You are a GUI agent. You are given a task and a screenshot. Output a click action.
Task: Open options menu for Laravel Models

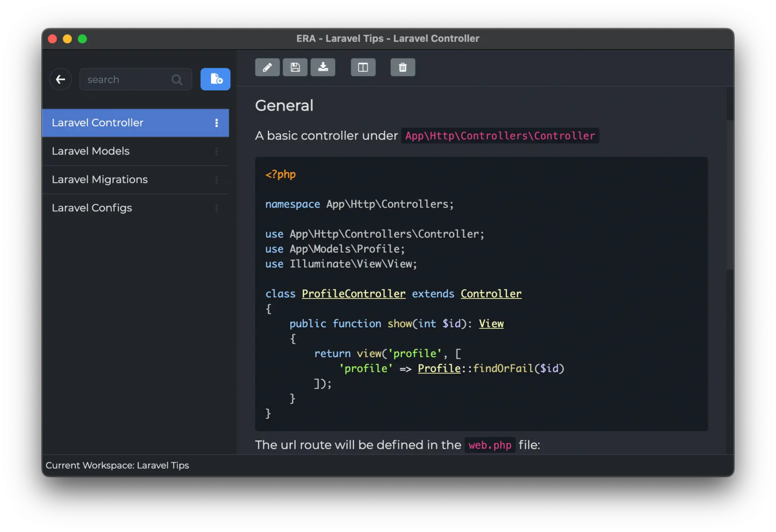coord(216,151)
